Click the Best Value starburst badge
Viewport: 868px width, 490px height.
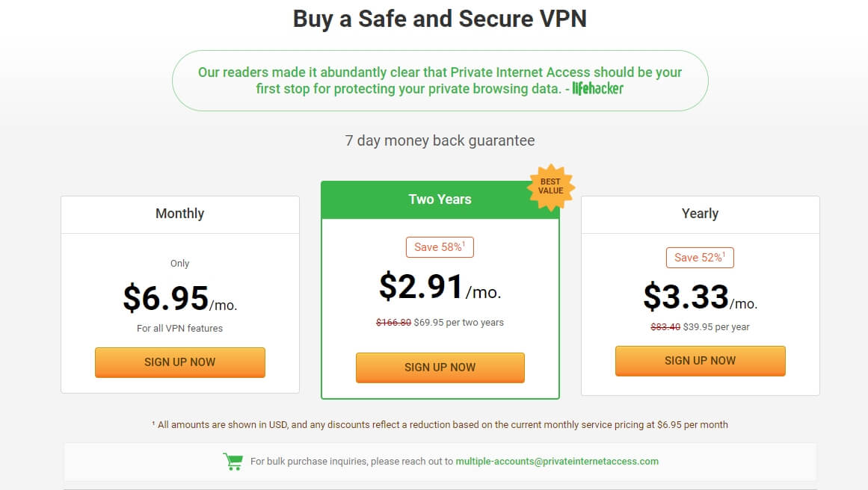tap(551, 187)
